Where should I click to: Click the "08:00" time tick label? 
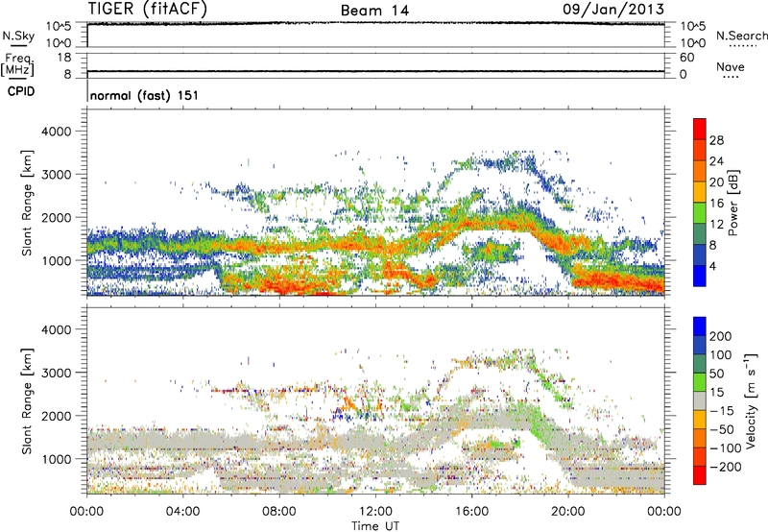pos(278,512)
